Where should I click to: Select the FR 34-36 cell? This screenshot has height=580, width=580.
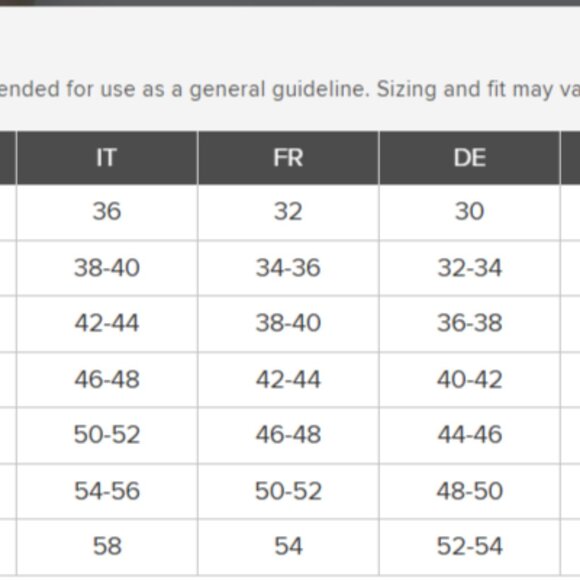(288, 268)
